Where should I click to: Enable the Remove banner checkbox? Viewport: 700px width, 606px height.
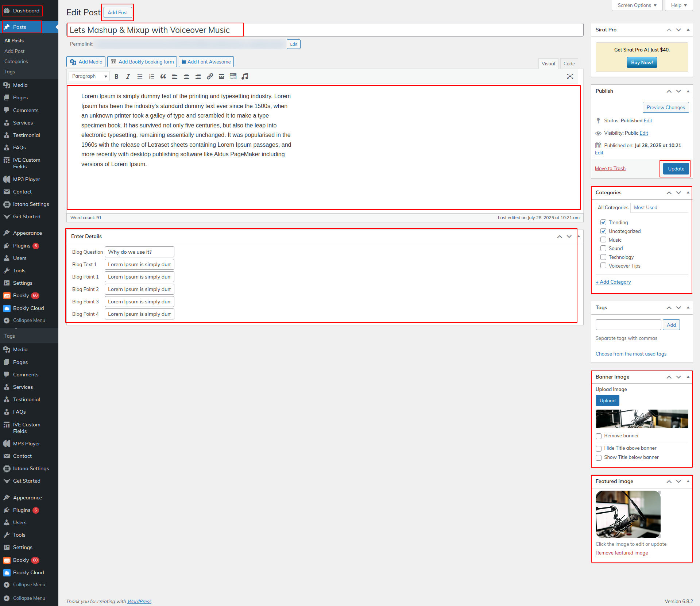tap(599, 436)
